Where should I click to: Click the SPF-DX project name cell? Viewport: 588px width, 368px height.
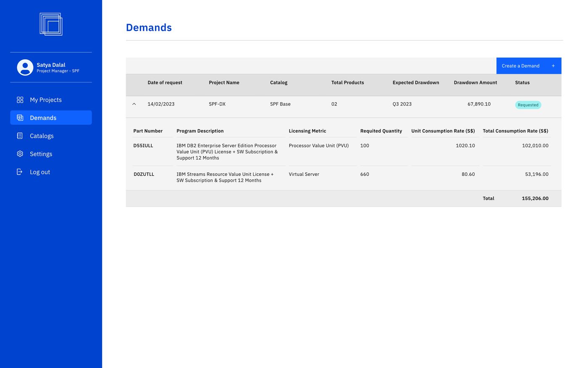pos(217,104)
